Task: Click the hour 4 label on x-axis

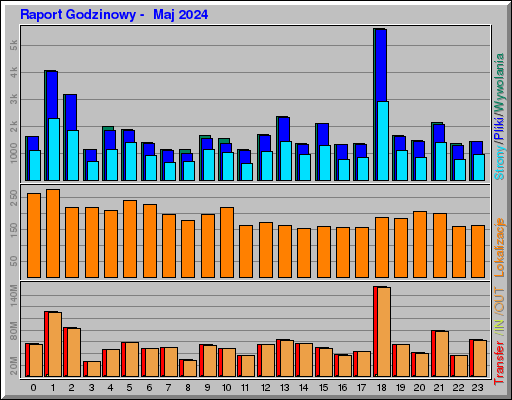Action: 110,388
